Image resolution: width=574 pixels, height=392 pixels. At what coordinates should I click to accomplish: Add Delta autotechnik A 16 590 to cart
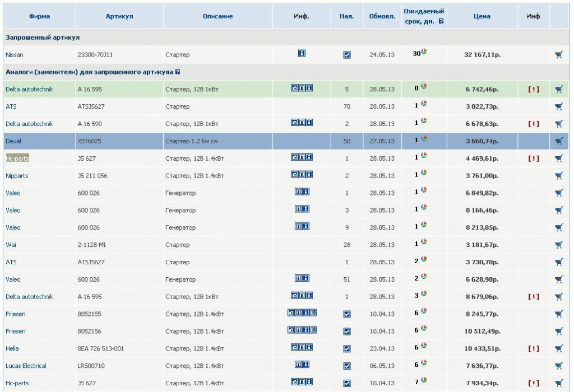pos(559,124)
